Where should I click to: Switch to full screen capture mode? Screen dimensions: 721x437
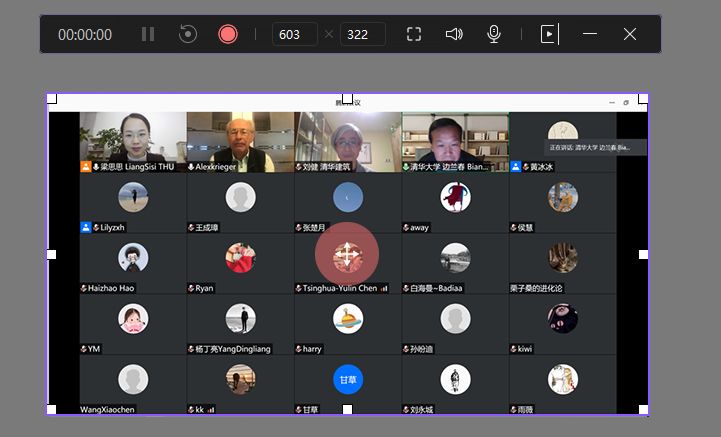(x=414, y=34)
